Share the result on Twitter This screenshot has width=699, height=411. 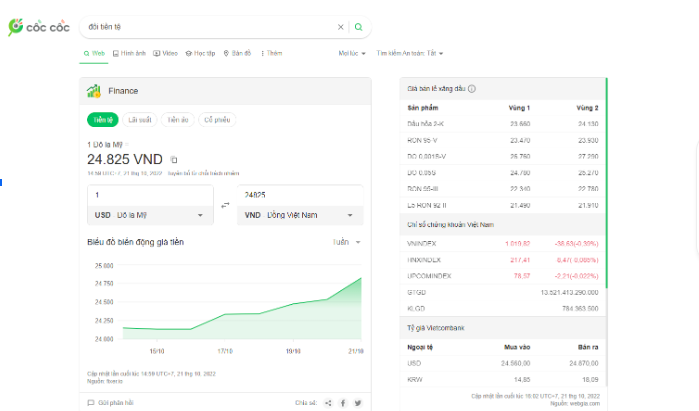[x=357, y=403]
